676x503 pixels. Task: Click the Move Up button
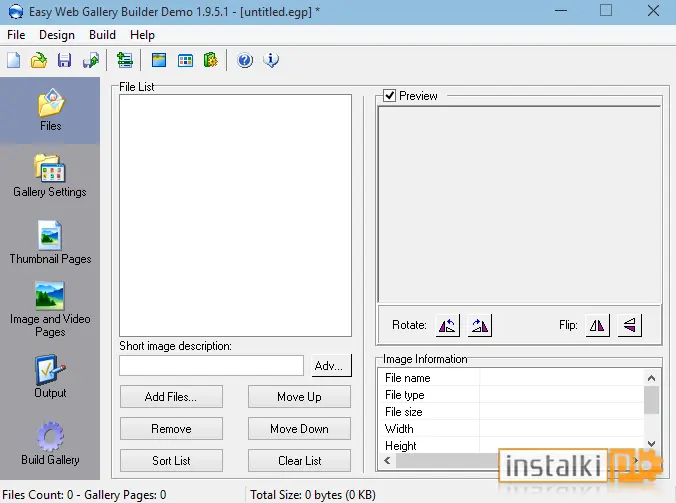coord(299,397)
